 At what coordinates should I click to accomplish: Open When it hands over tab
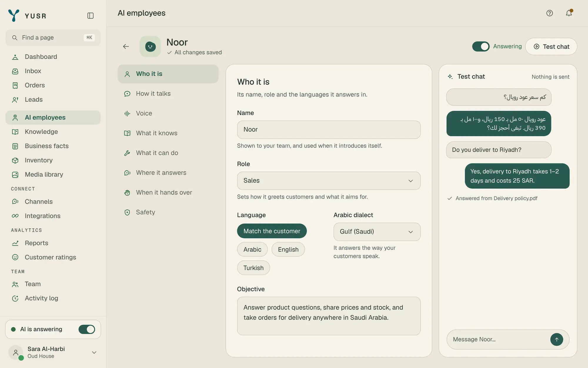click(168, 193)
